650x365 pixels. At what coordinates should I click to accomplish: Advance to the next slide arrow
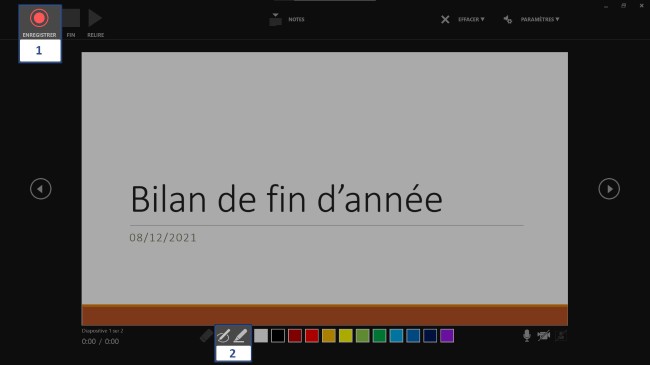click(609, 189)
